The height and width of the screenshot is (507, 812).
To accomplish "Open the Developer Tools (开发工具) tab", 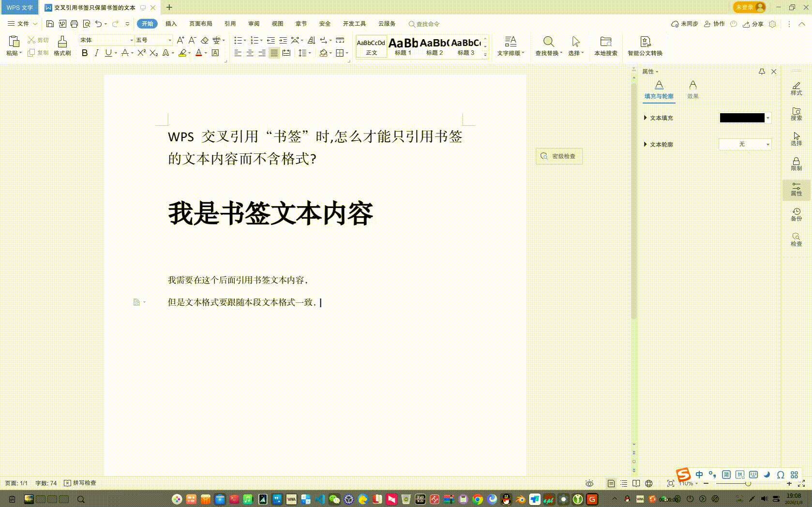I will [x=355, y=24].
